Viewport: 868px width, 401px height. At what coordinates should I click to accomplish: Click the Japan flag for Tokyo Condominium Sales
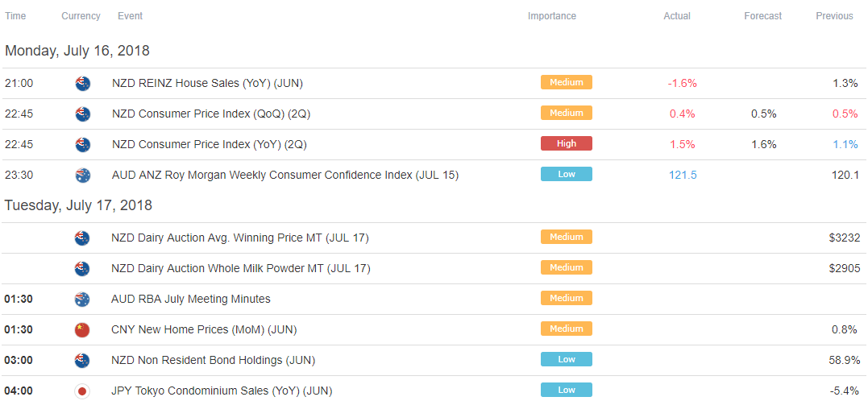pos(82,391)
